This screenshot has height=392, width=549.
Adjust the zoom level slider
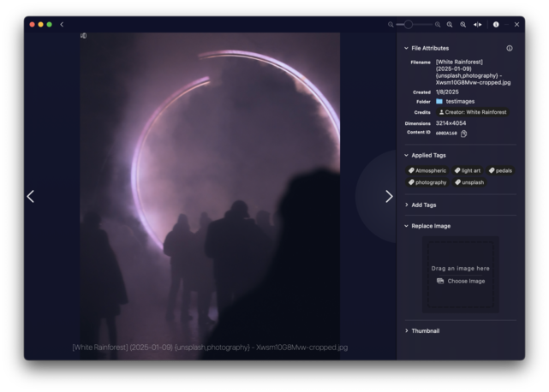click(415, 25)
